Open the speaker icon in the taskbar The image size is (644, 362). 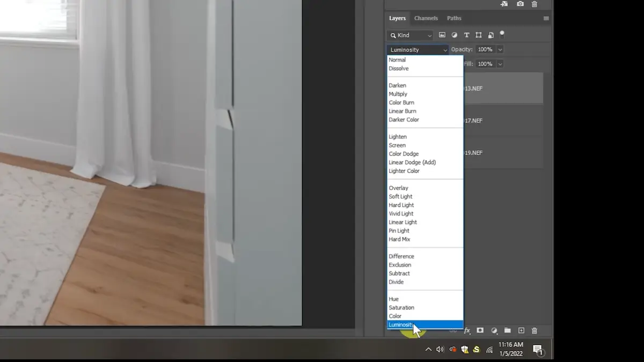pyautogui.click(x=440, y=349)
